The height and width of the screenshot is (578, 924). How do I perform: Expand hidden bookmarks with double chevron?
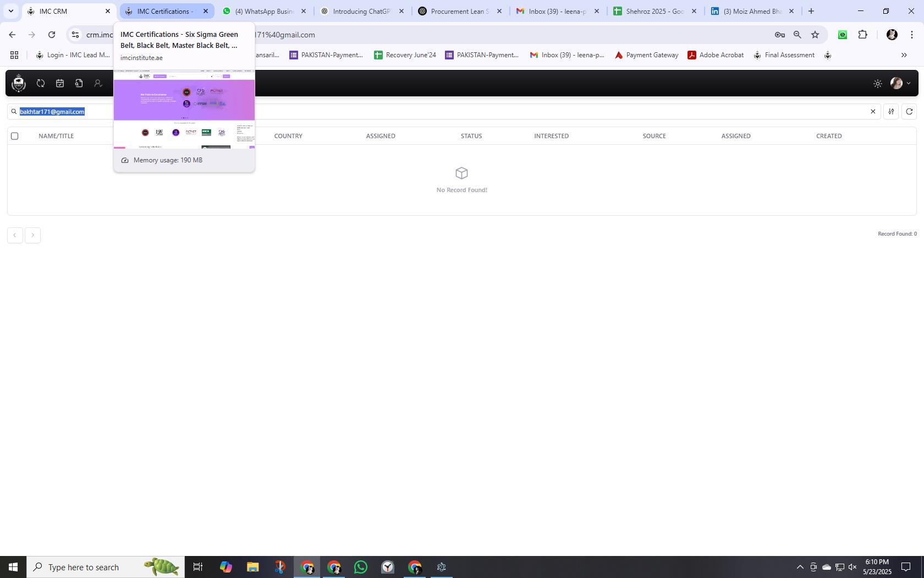click(x=904, y=55)
